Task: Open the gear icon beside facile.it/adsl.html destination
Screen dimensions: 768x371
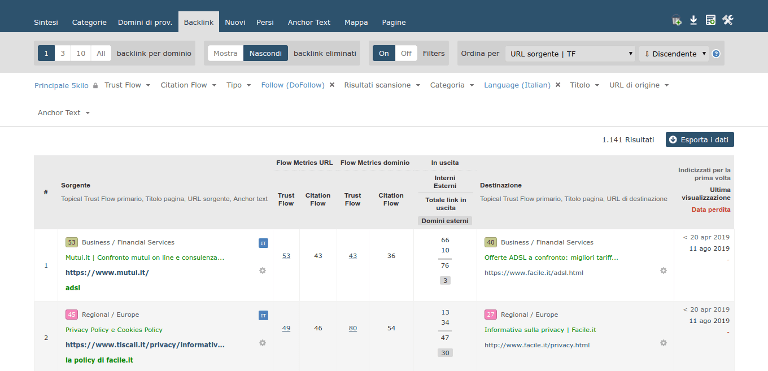Action: 663,271
